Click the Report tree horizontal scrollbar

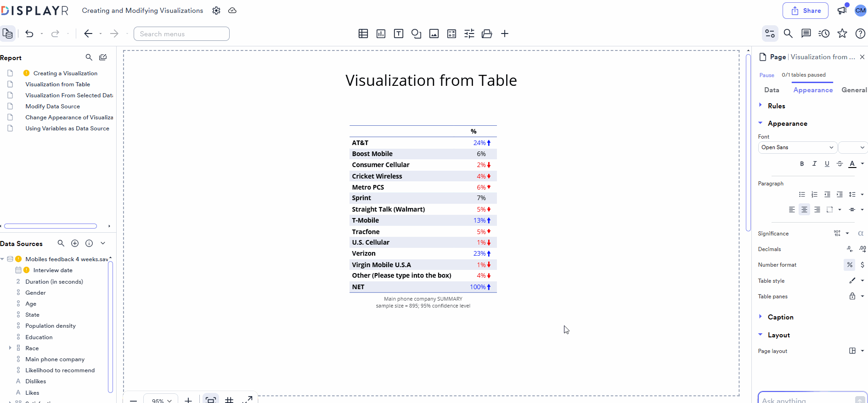pos(51,226)
